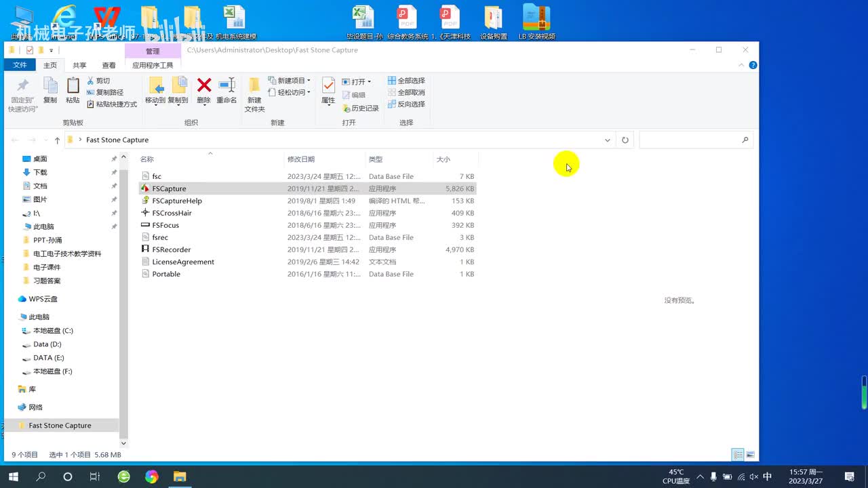Toggle the 中 input method indicator

(768, 476)
